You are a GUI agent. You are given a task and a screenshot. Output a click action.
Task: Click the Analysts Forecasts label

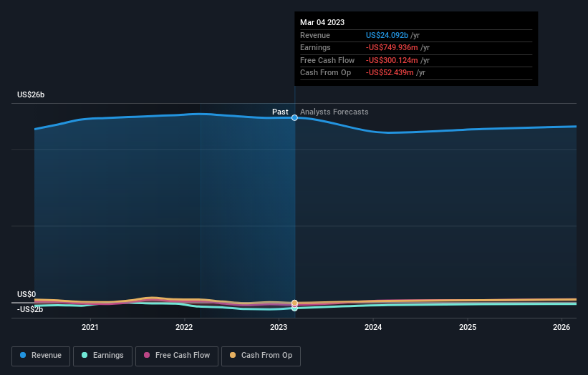(x=334, y=112)
